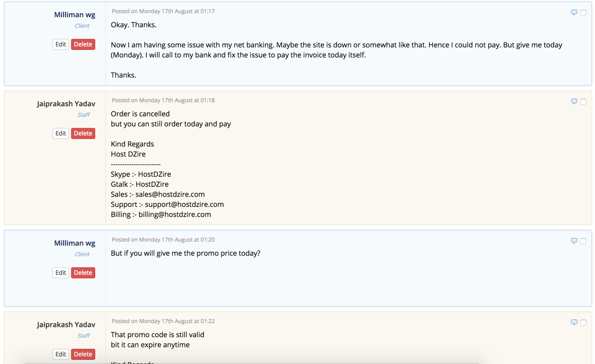Open Milliman wg profile in first reply
The width and height of the screenshot is (595, 364).
(x=75, y=15)
